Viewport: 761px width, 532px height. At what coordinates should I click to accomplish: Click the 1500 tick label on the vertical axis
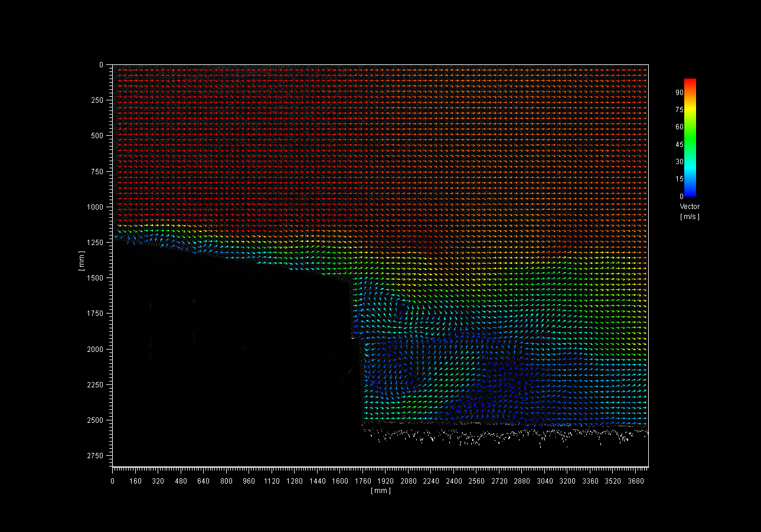tap(96, 278)
